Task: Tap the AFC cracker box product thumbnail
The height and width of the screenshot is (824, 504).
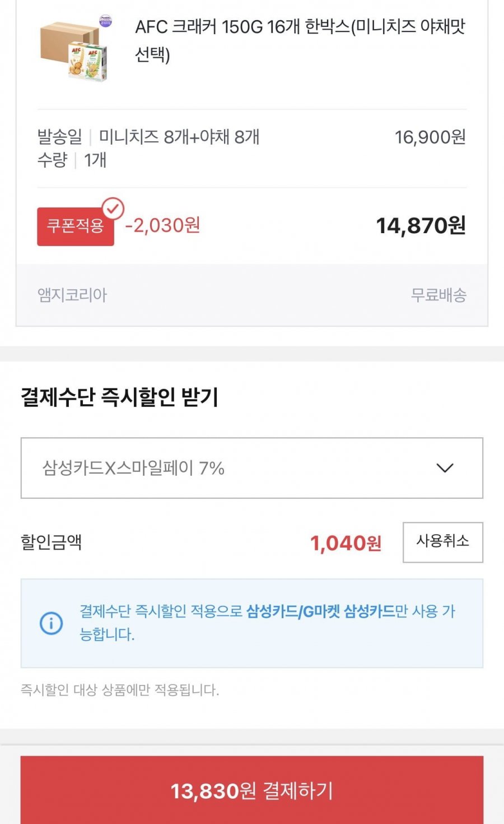Action: click(x=74, y=52)
